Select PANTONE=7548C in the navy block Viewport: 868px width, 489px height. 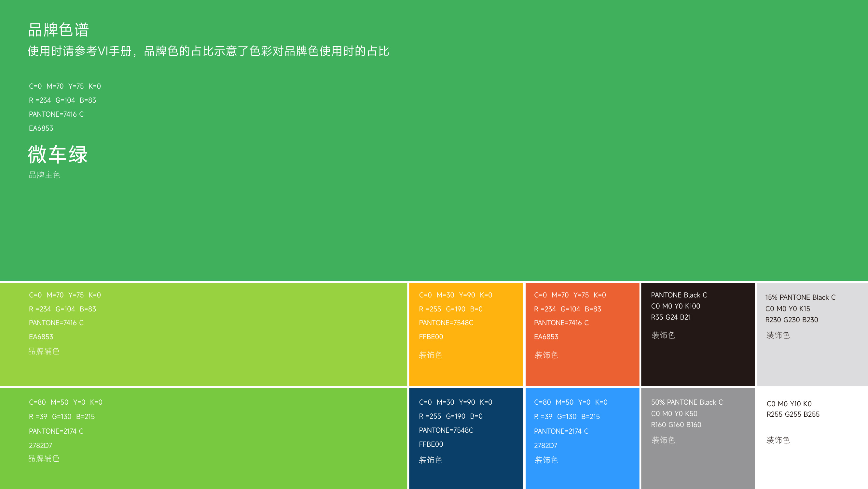click(446, 430)
